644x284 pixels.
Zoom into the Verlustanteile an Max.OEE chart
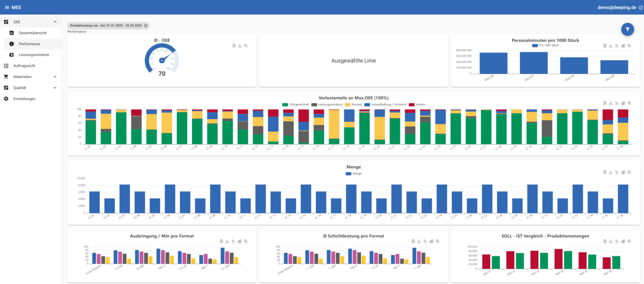(x=629, y=103)
